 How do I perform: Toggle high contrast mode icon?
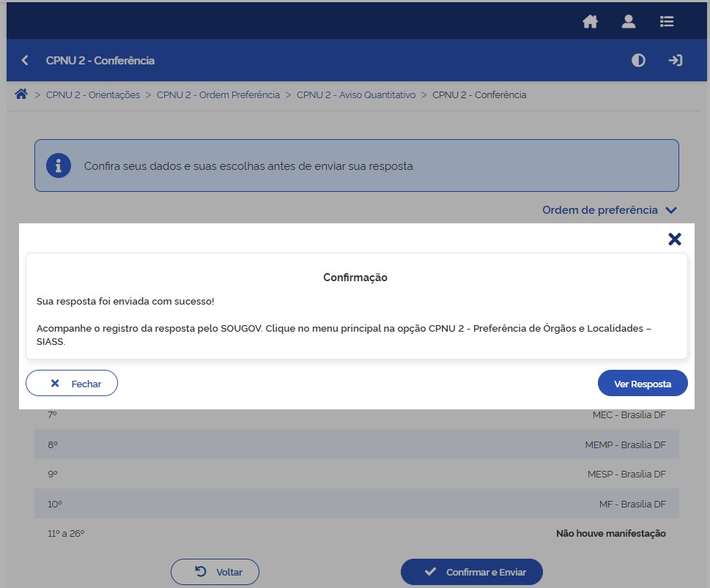coord(638,60)
